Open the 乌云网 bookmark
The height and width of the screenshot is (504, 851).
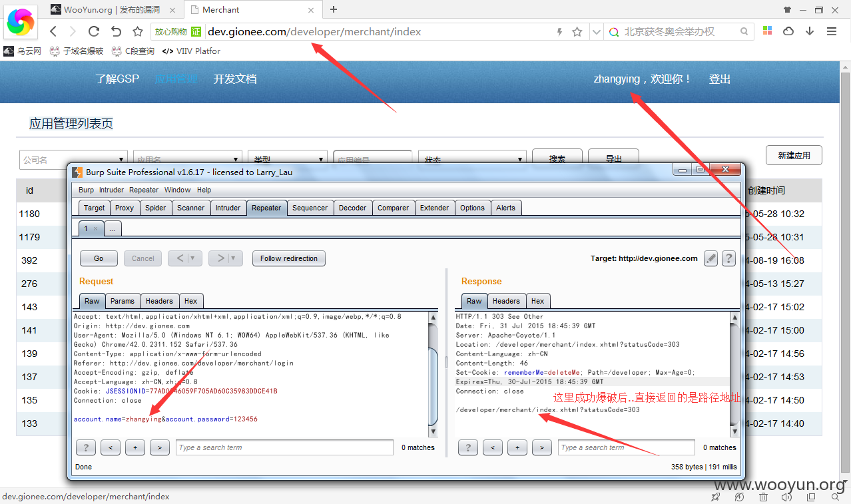[23, 51]
